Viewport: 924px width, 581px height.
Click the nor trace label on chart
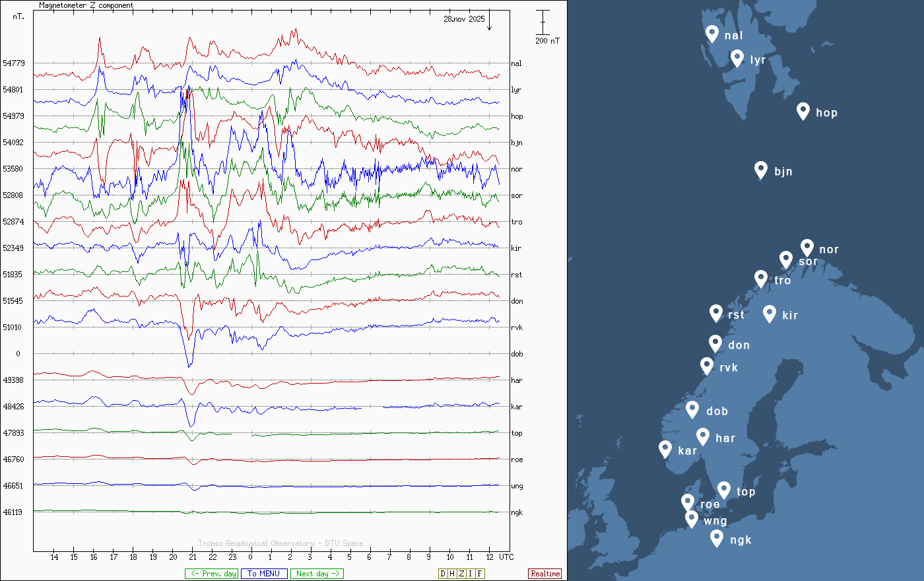[x=516, y=169]
